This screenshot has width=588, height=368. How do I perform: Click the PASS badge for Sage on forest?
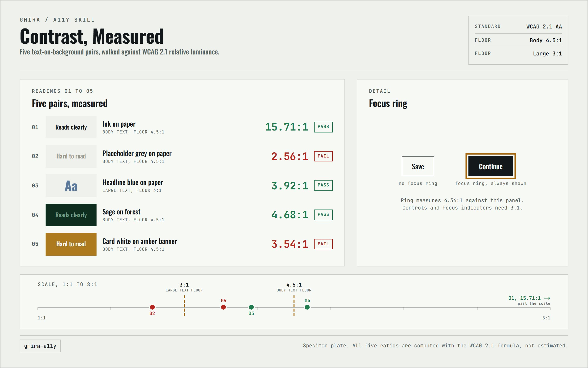(323, 215)
